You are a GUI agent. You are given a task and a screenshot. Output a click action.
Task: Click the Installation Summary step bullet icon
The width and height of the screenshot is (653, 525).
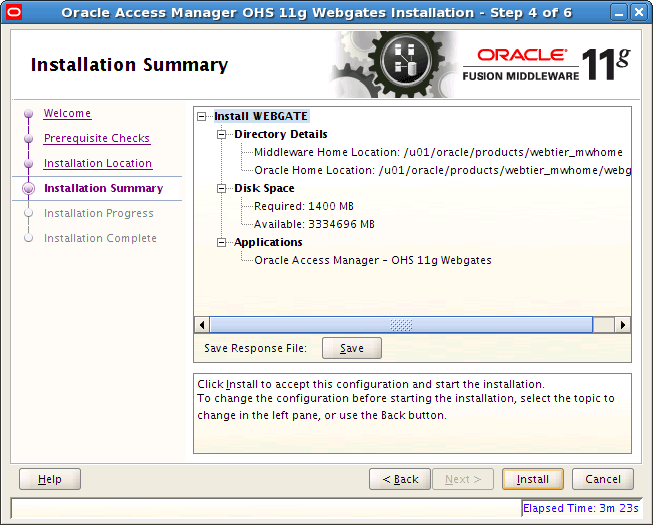[x=29, y=189]
